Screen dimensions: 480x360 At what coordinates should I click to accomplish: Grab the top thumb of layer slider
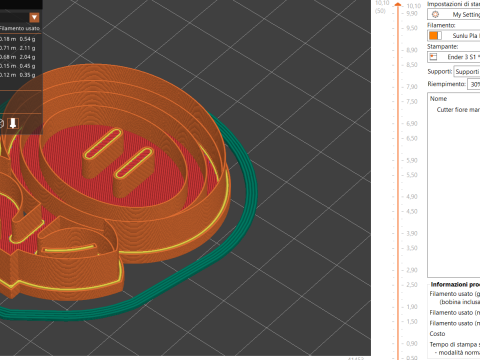(398, 5)
